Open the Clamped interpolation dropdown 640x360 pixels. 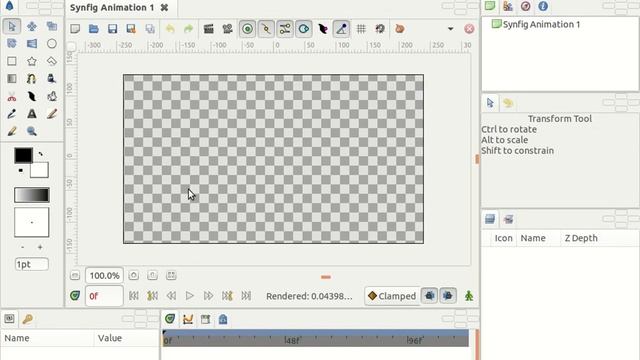[x=392, y=296]
